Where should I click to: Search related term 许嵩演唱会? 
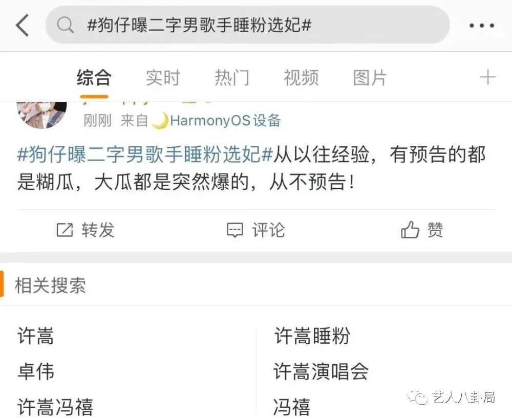point(322,371)
